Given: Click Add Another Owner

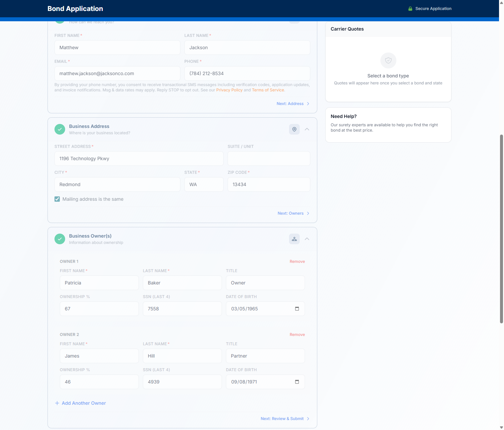Looking at the screenshot, I should 80,403.
